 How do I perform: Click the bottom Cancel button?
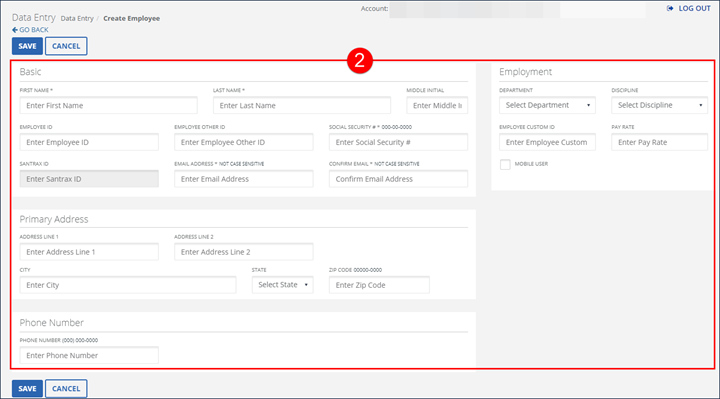click(66, 388)
